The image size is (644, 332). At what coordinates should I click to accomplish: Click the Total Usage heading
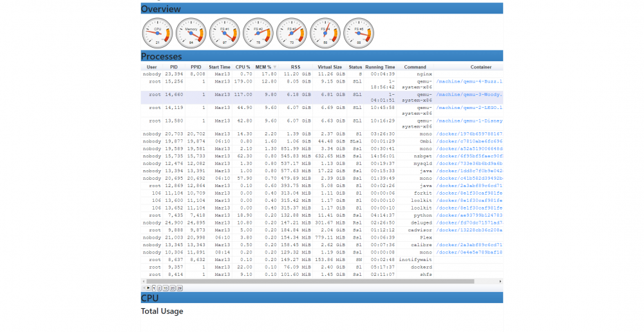click(162, 311)
